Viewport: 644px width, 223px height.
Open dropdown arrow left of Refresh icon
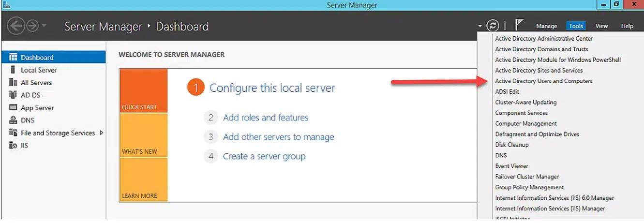coord(480,26)
